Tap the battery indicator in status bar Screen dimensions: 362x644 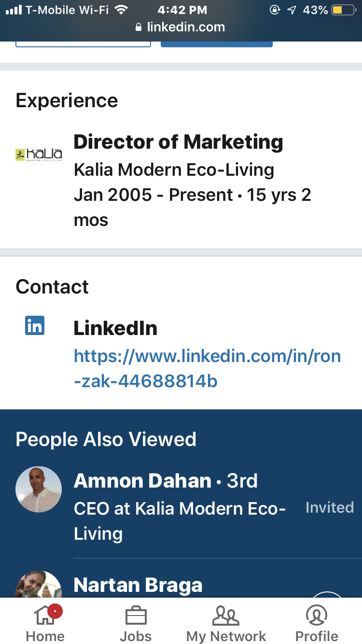343,10
